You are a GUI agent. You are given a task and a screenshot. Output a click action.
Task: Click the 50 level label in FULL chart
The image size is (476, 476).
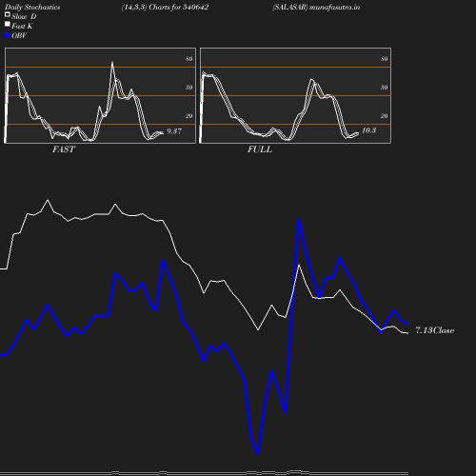(x=385, y=88)
